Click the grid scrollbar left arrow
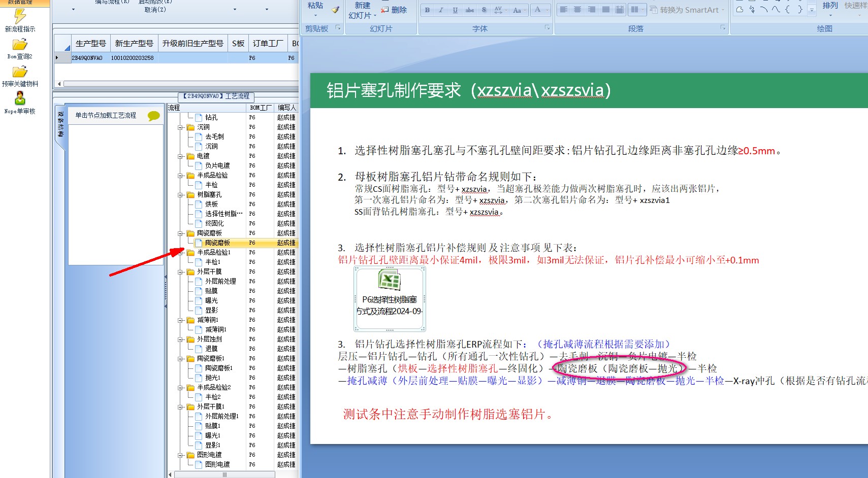868x478 pixels. [x=59, y=84]
